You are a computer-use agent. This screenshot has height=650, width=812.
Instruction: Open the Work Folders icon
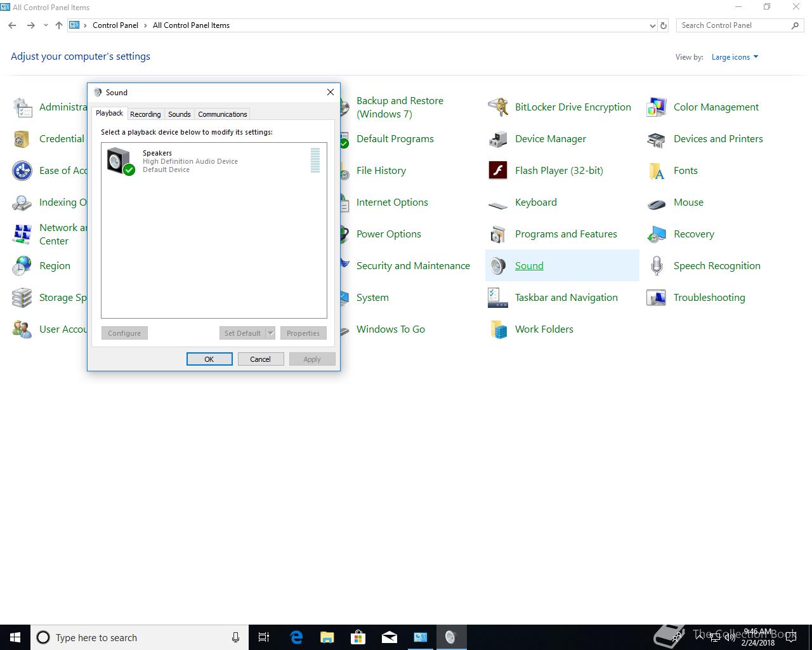[x=498, y=329]
